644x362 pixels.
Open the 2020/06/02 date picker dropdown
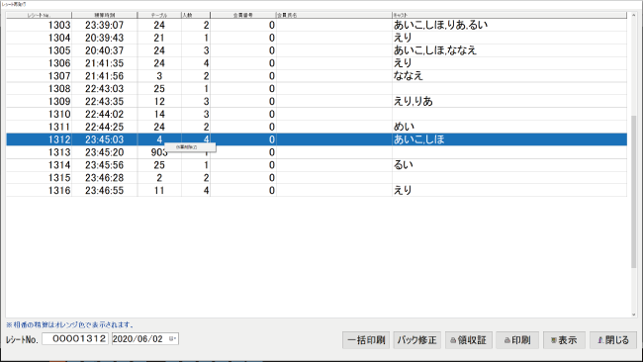[172, 339]
